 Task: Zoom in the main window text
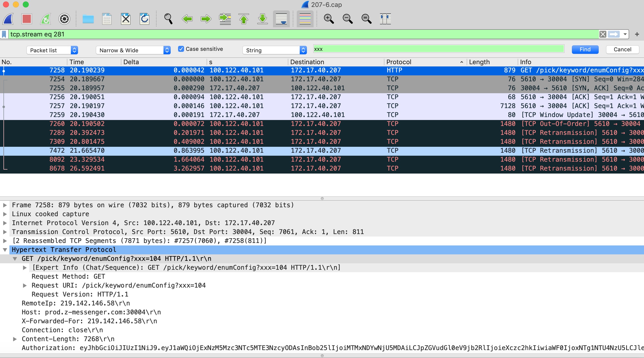(x=329, y=19)
